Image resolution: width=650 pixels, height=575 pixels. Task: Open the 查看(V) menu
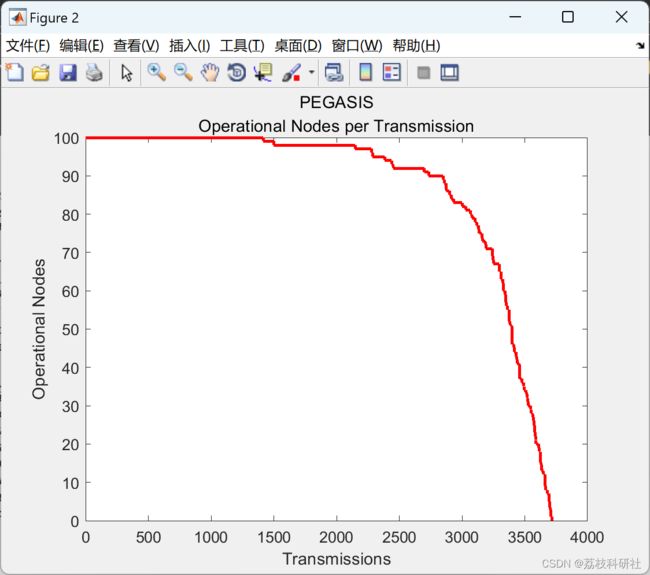click(136, 46)
